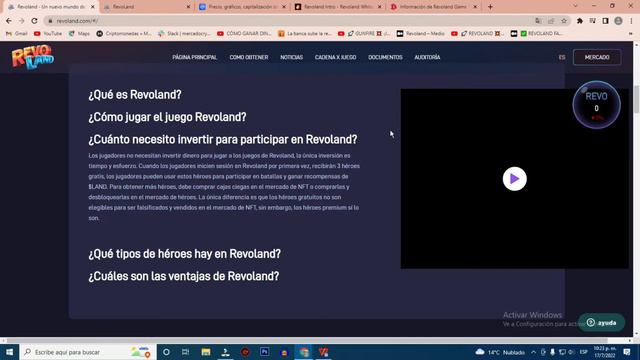Open the AUDITORÍA menu item
This screenshot has height=360, width=640.
tap(427, 57)
